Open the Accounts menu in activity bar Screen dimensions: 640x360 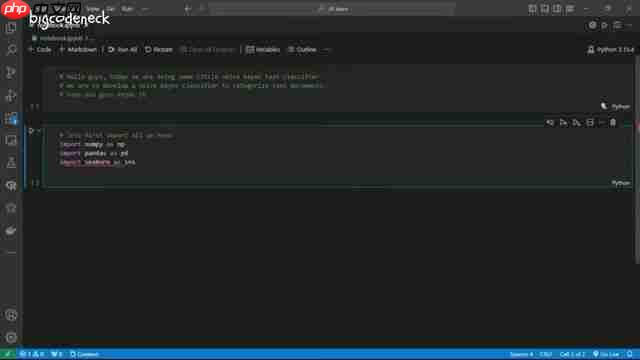point(11,315)
